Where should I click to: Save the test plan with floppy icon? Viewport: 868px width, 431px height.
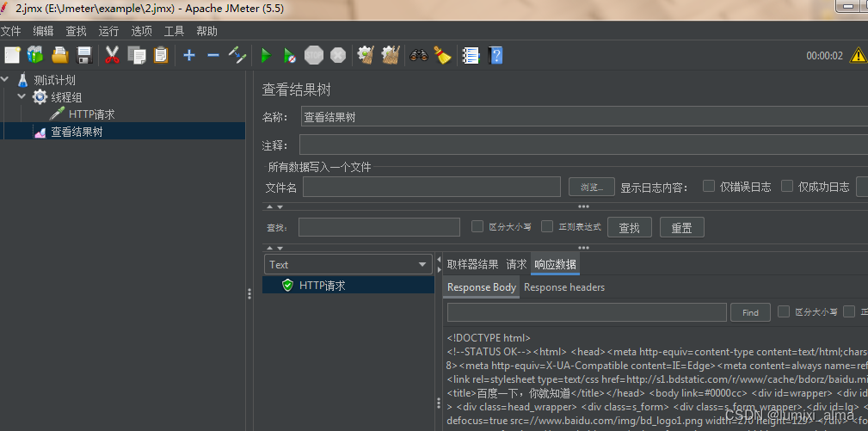point(84,55)
